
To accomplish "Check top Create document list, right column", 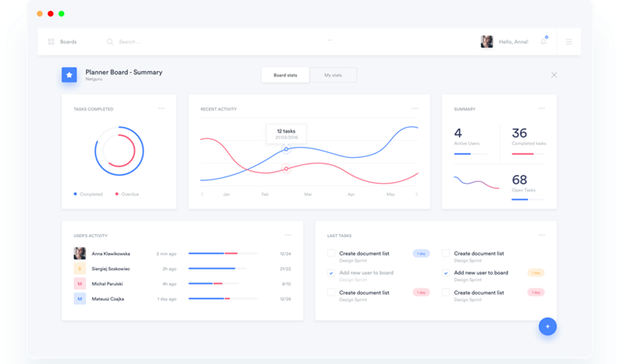I will pyautogui.click(x=446, y=253).
